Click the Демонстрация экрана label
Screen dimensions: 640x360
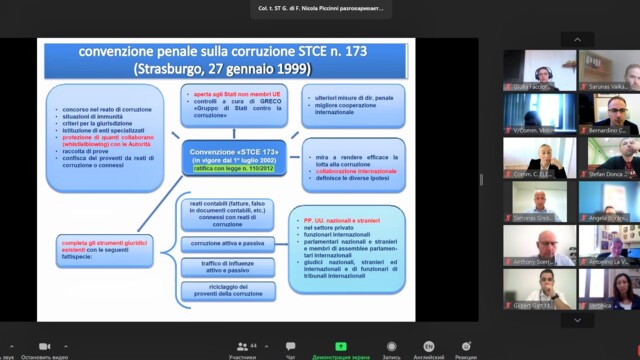tap(341, 357)
